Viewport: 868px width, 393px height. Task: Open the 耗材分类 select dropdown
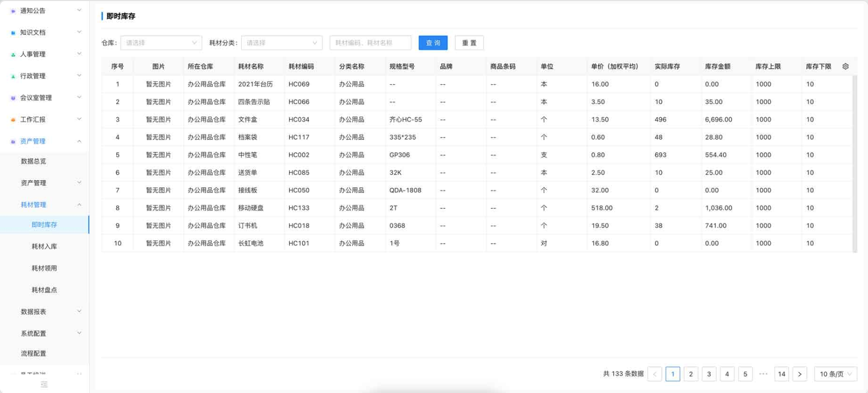tap(282, 43)
